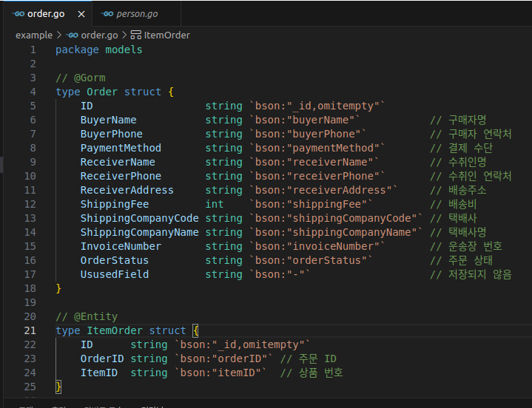The image size is (532, 408).
Task: Click the Go icon on person.go tab
Action: 108,14
